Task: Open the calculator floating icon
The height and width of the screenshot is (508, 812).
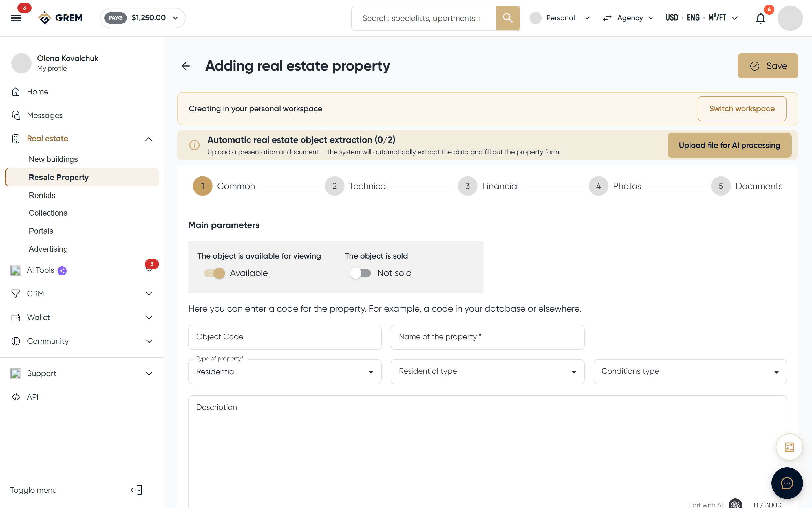Action: click(x=789, y=447)
